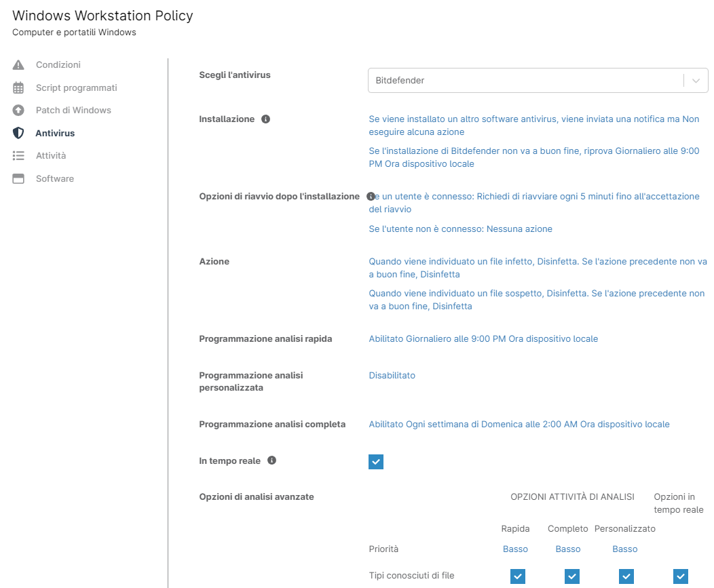Open the Bitdefender antivirus dropdown arrow
Viewport: 714px width, 588px height.
[x=696, y=80]
